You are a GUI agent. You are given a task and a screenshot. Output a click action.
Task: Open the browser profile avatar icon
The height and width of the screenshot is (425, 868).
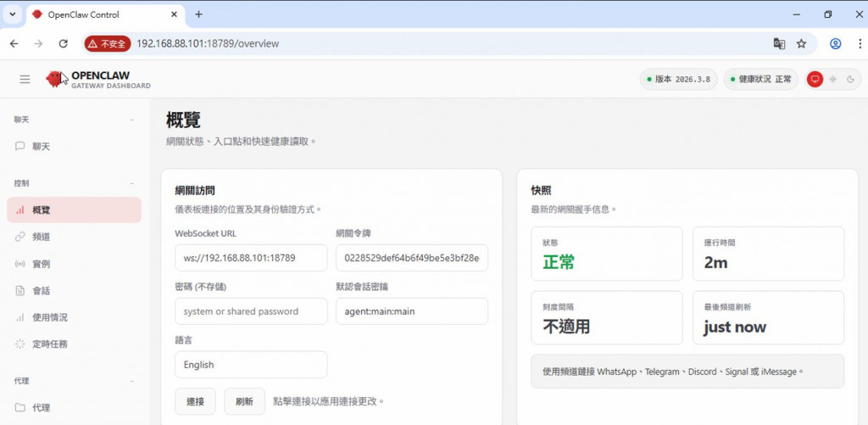pos(835,44)
